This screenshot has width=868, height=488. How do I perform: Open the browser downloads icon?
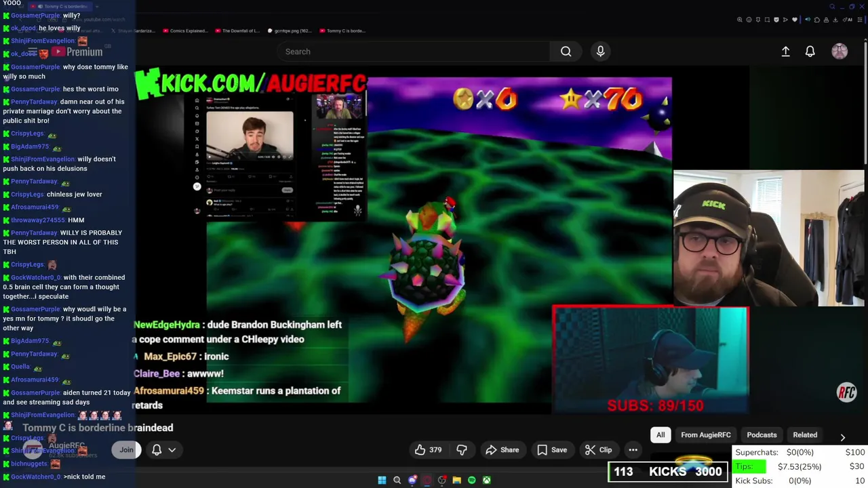click(x=835, y=20)
